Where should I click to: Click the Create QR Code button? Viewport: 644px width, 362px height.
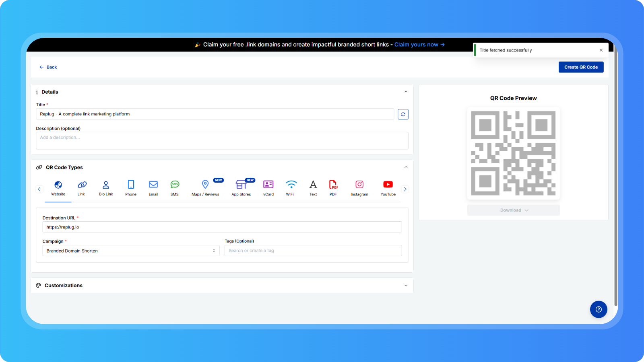point(581,67)
